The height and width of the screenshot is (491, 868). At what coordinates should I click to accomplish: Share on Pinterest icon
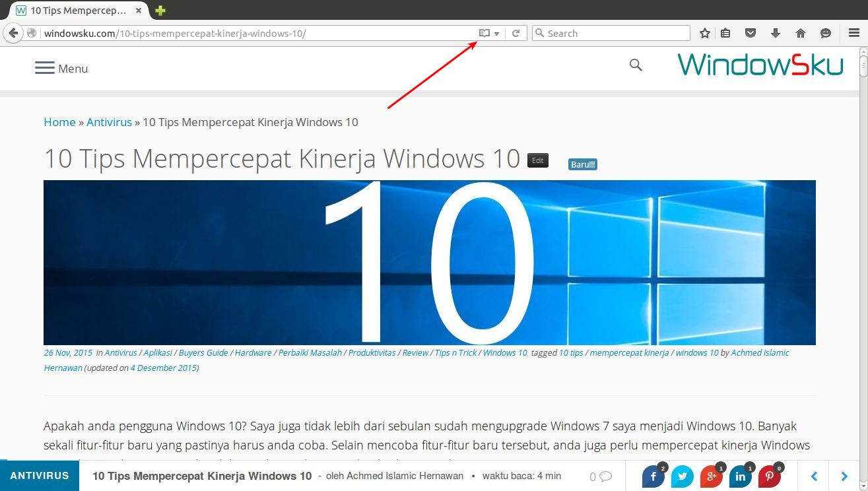(x=770, y=476)
